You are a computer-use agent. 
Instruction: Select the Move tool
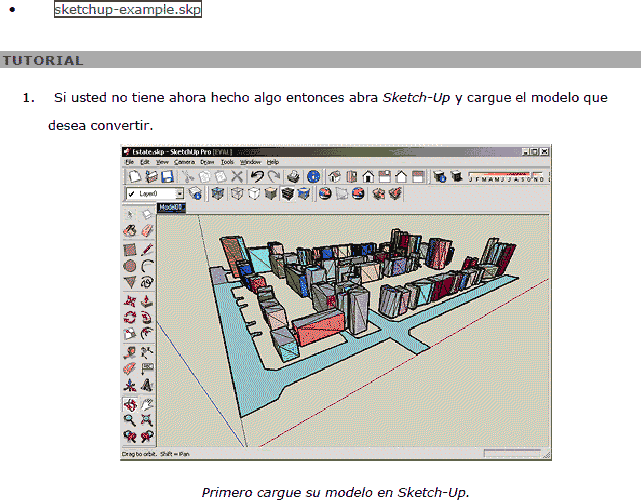point(130,301)
